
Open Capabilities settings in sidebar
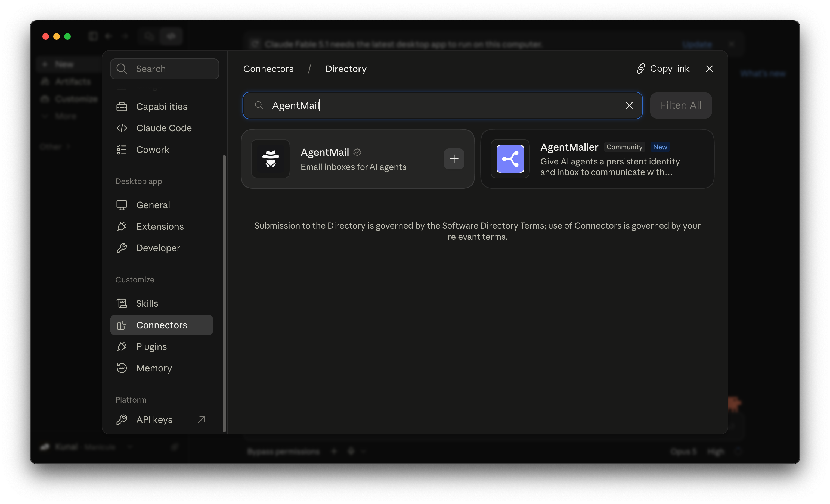(162, 106)
